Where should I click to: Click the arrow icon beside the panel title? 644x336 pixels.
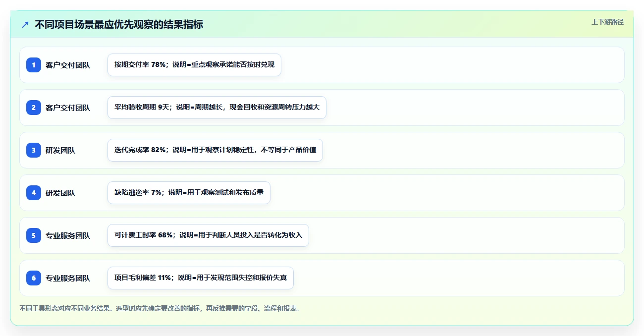[25, 24]
